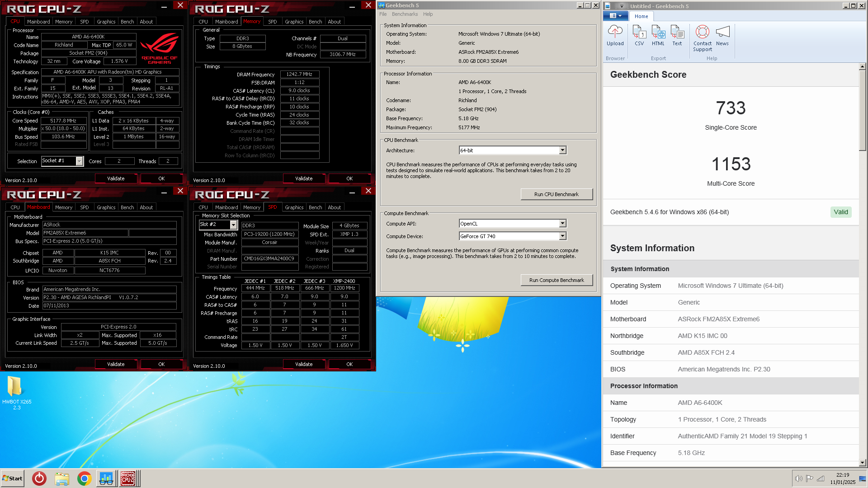Click results scrollbar up arrow
The height and width of the screenshot is (488, 868).
point(862,66)
